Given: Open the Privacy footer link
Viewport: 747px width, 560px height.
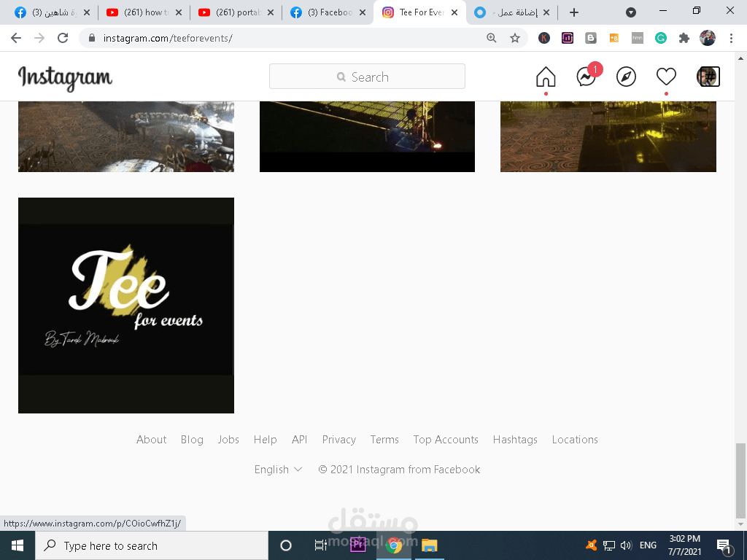Looking at the screenshot, I should 338,440.
